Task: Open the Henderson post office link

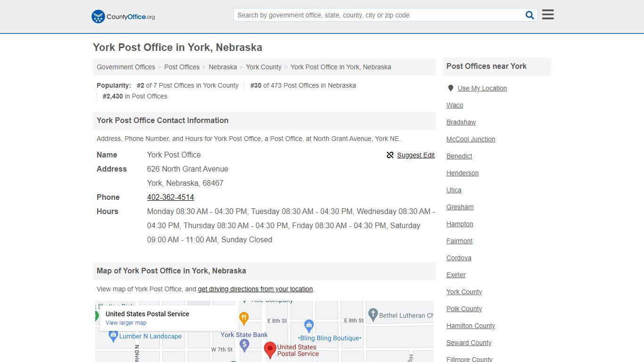Action: coord(462,173)
